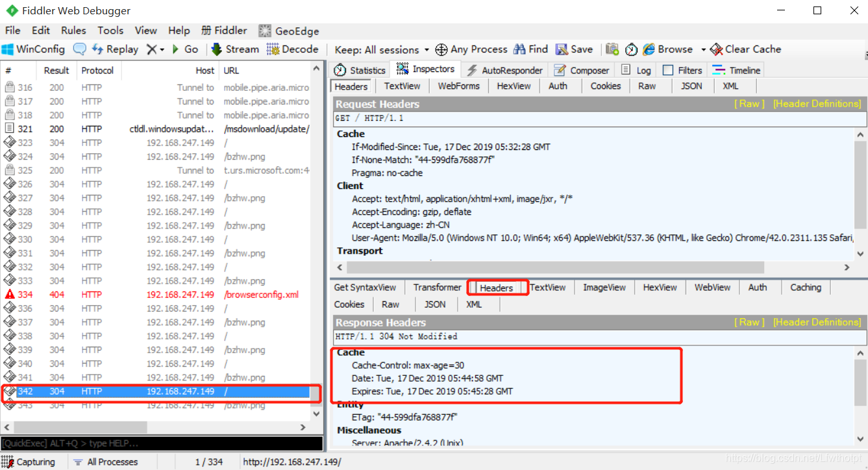Select the response Caching tab
This screenshot has height=470, width=868.
pyautogui.click(x=806, y=288)
